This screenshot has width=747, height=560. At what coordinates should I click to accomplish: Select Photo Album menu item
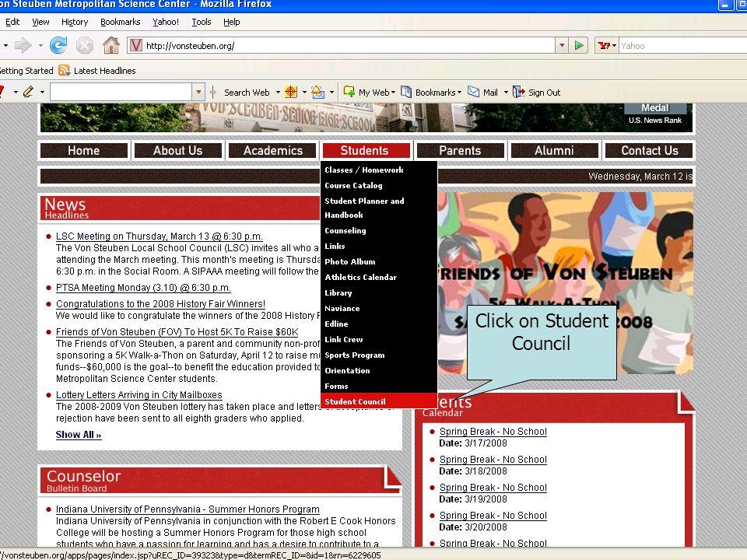click(x=379, y=262)
